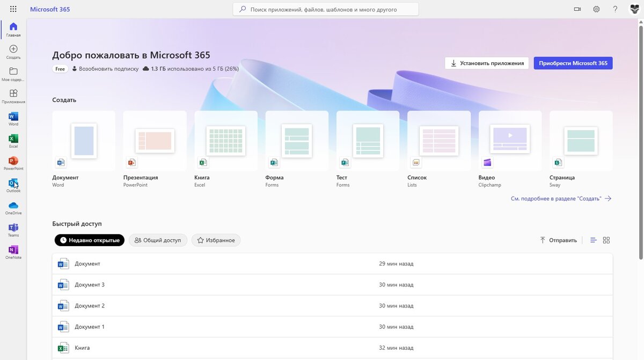Launch Outlook from the sidebar
The height and width of the screenshot is (360, 644).
(x=13, y=186)
